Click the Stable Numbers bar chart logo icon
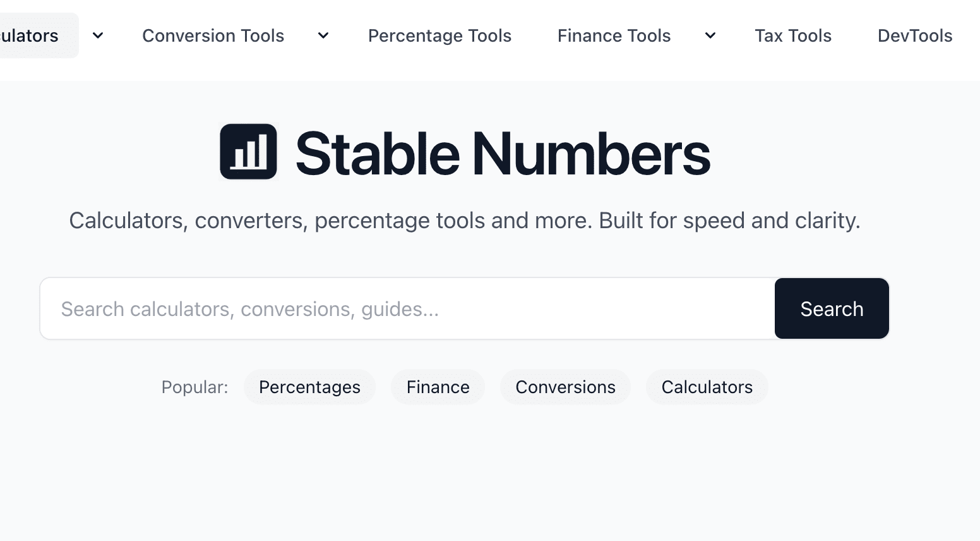This screenshot has width=980, height=541. [x=248, y=152]
